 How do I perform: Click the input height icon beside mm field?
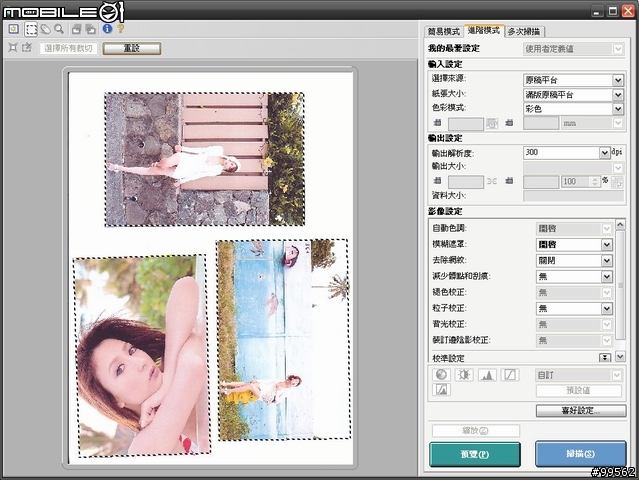509,123
